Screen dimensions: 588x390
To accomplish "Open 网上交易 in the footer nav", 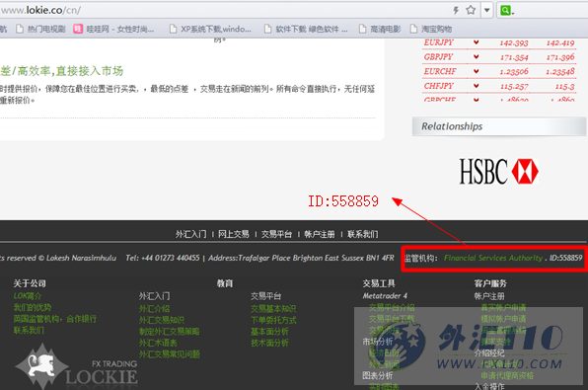I will 234,234.
